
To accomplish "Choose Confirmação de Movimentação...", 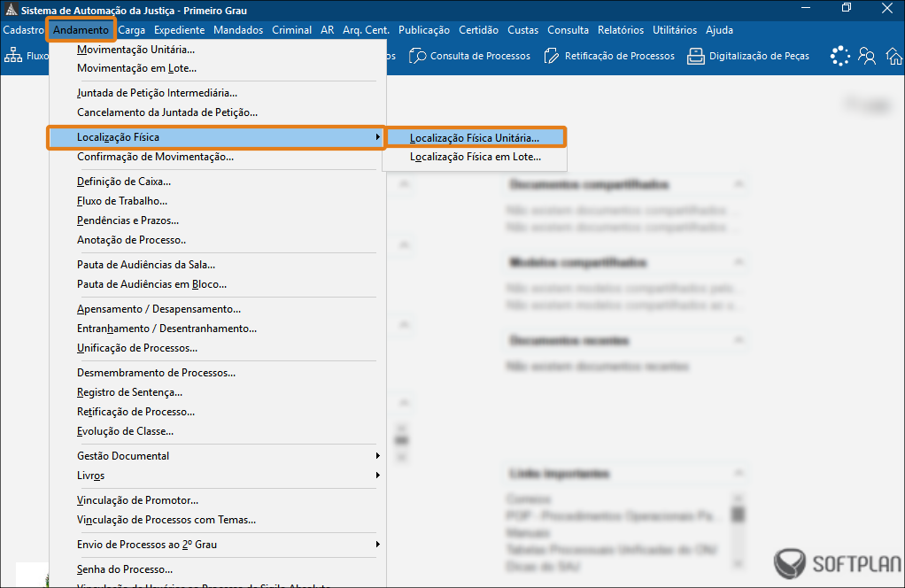I will [216, 157].
